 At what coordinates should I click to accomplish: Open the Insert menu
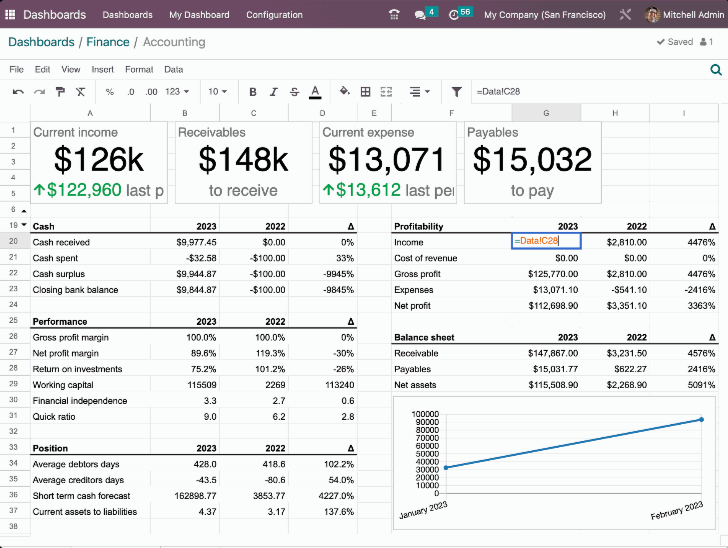pyautogui.click(x=102, y=70)
